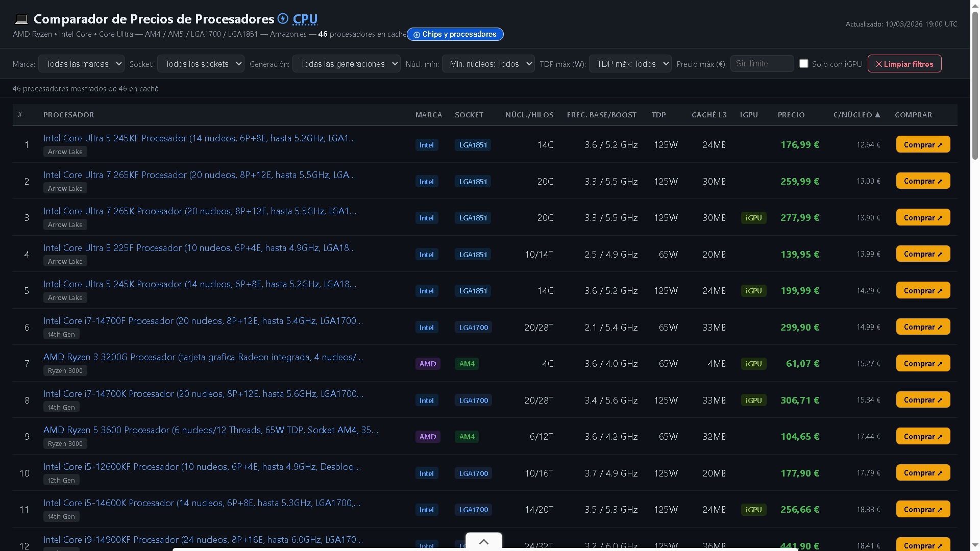The image size is (980, 551).
Task: Click the Arrow Lake tag under Ultra 7 265KF
Action: click(x=65, y=188)
